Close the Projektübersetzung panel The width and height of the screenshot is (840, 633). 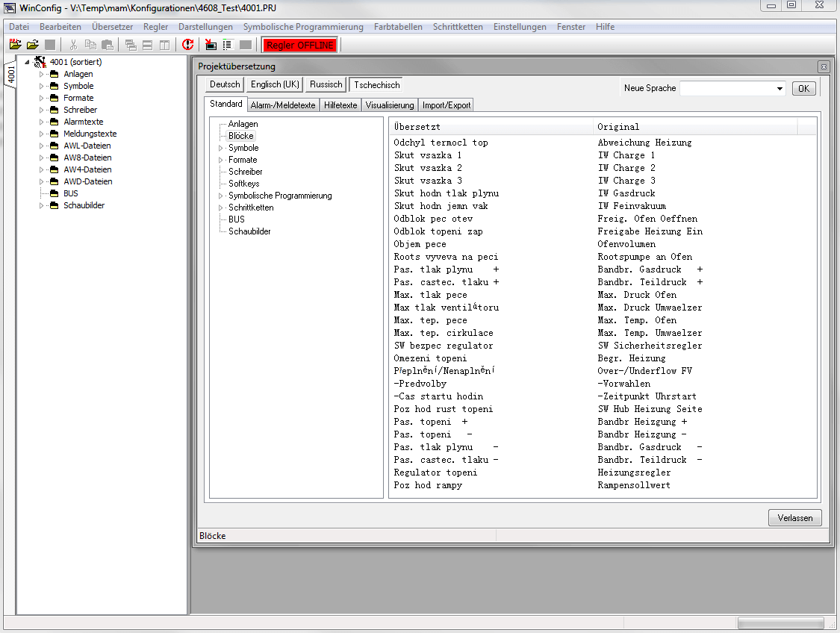(824, 66)
